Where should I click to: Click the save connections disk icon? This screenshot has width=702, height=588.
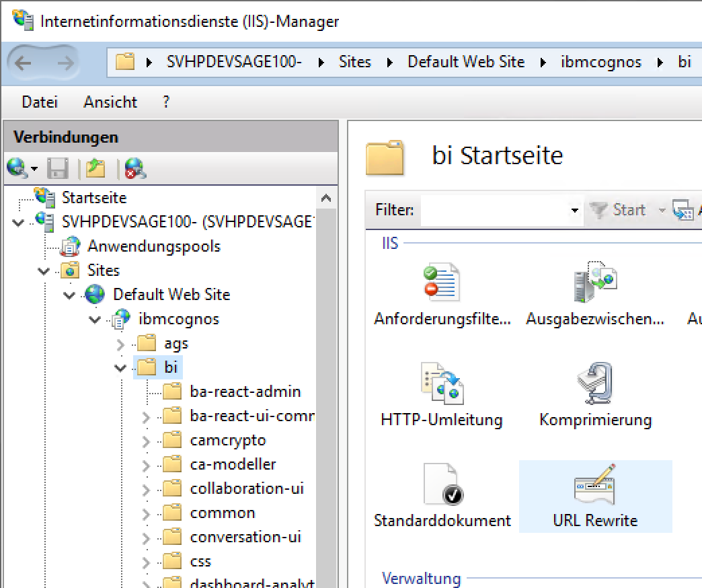click(x=58, y=168)
